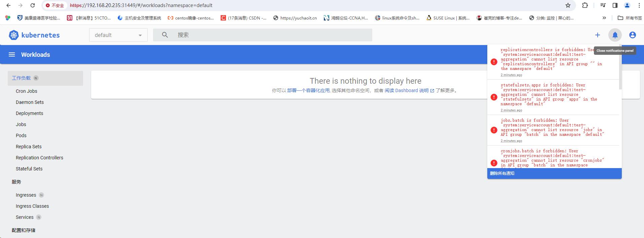Click the error icon of replicationcontrollers notification
This screenshot has height=238, width=644.
494,62
